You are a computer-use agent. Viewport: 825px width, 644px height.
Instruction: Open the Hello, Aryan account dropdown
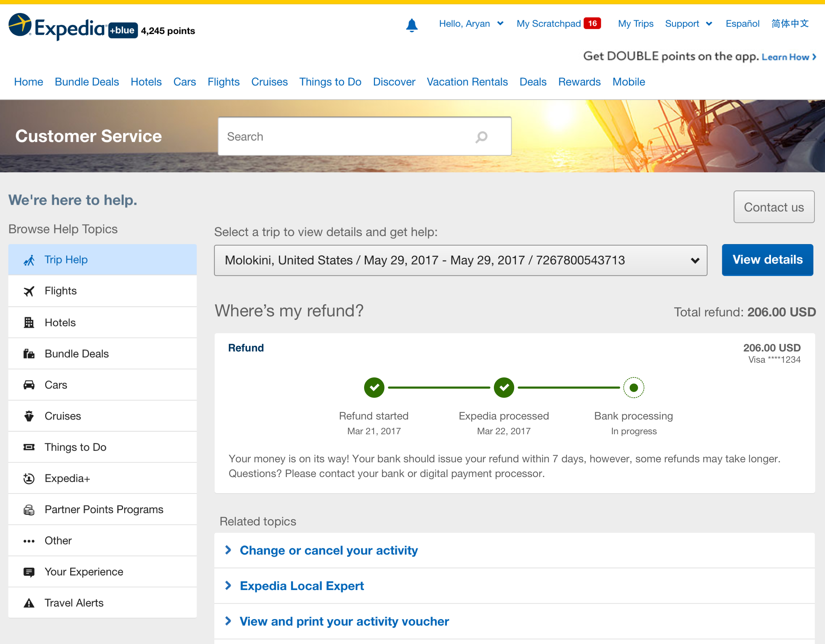[471, 24]
